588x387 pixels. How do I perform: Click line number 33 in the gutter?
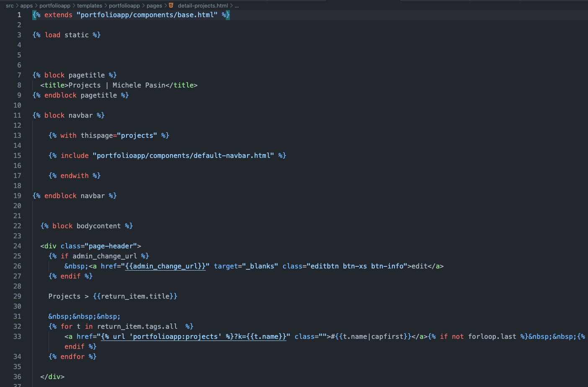click(x=17, y=337)
